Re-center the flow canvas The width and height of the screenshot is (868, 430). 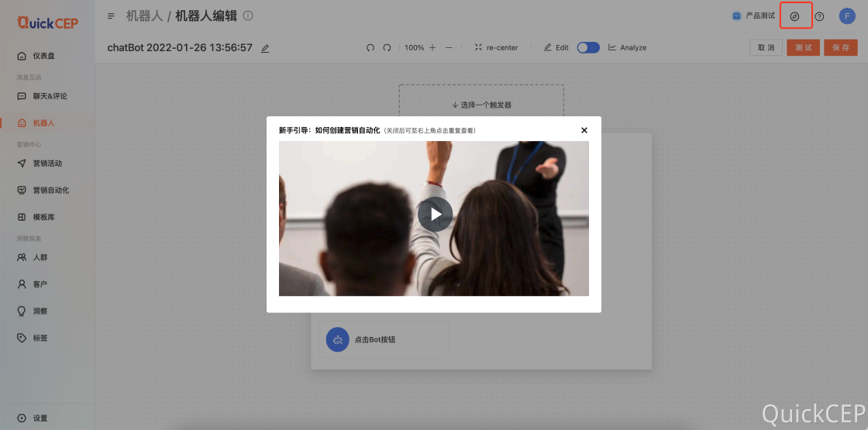[496, 47]
